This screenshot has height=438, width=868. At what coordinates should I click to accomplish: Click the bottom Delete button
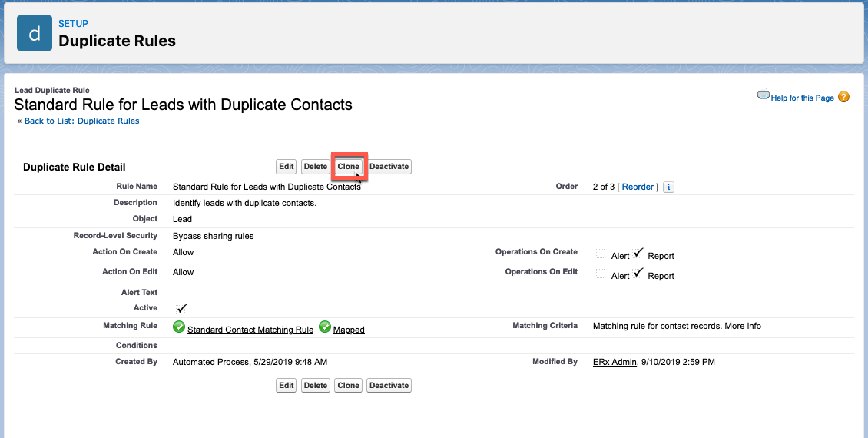click(315, 386)
